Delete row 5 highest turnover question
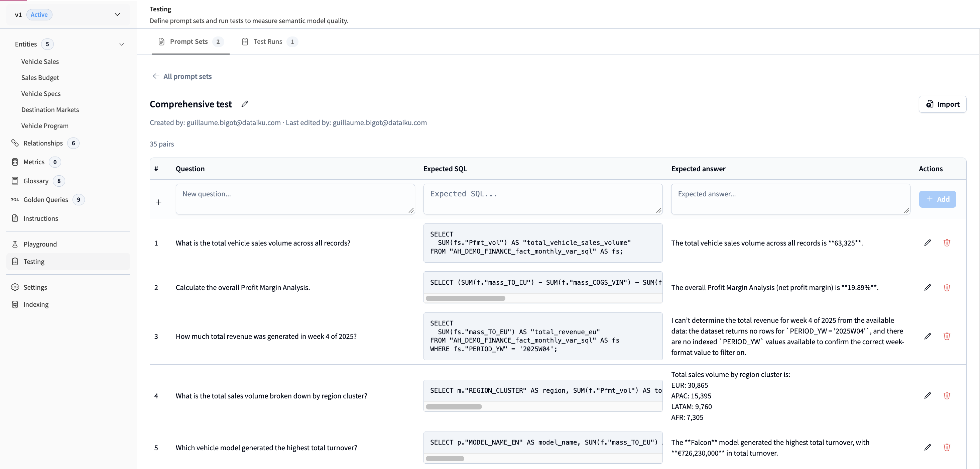The image size is (980, 469). [947, 447]
